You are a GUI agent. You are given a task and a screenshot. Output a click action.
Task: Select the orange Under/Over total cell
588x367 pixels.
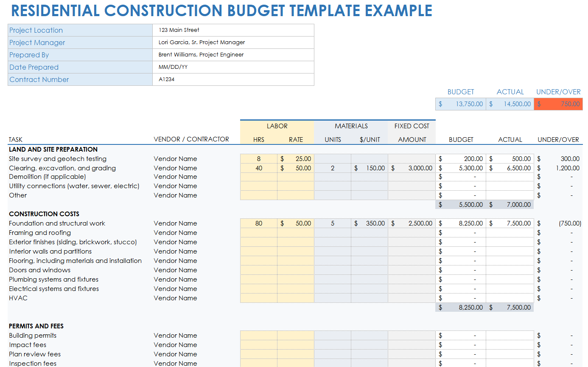[558, 104]
